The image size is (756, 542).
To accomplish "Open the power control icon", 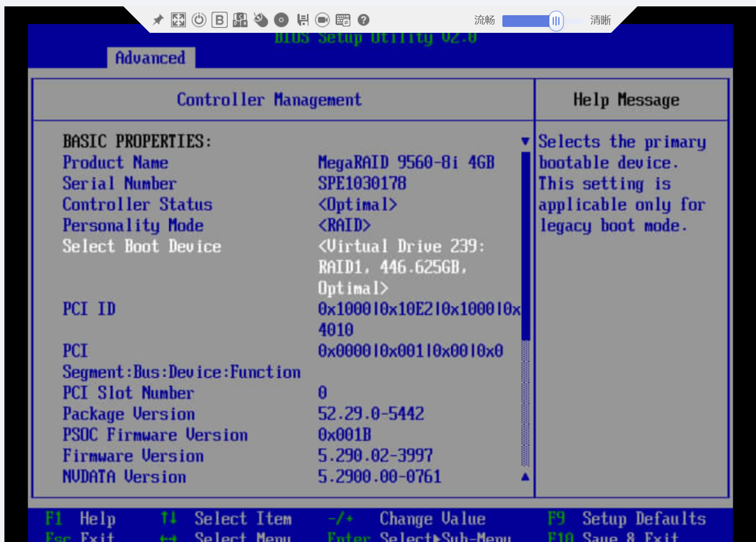I will coord(199,20).
